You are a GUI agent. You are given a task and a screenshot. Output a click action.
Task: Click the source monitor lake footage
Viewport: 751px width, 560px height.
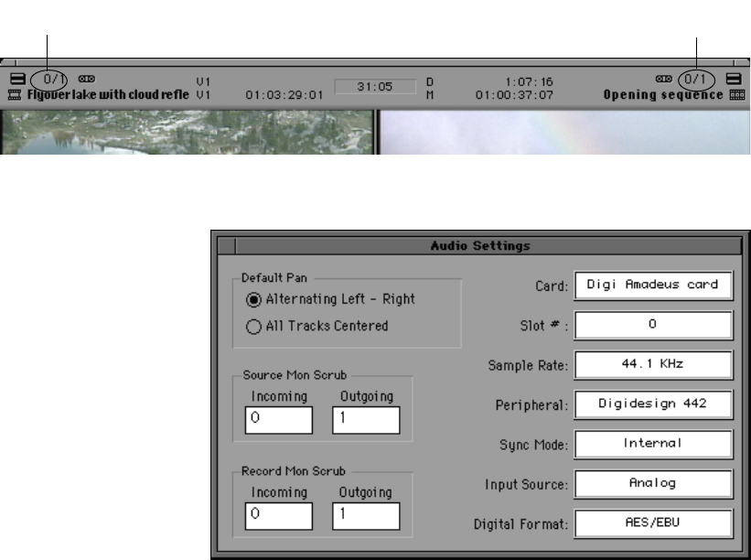click(187, 132)
